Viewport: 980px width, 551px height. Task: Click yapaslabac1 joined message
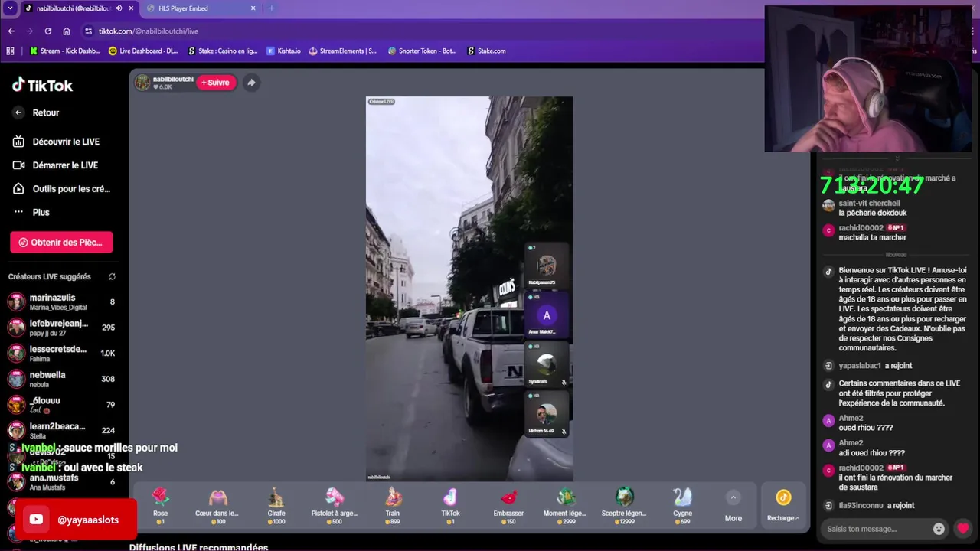point(875,366)
